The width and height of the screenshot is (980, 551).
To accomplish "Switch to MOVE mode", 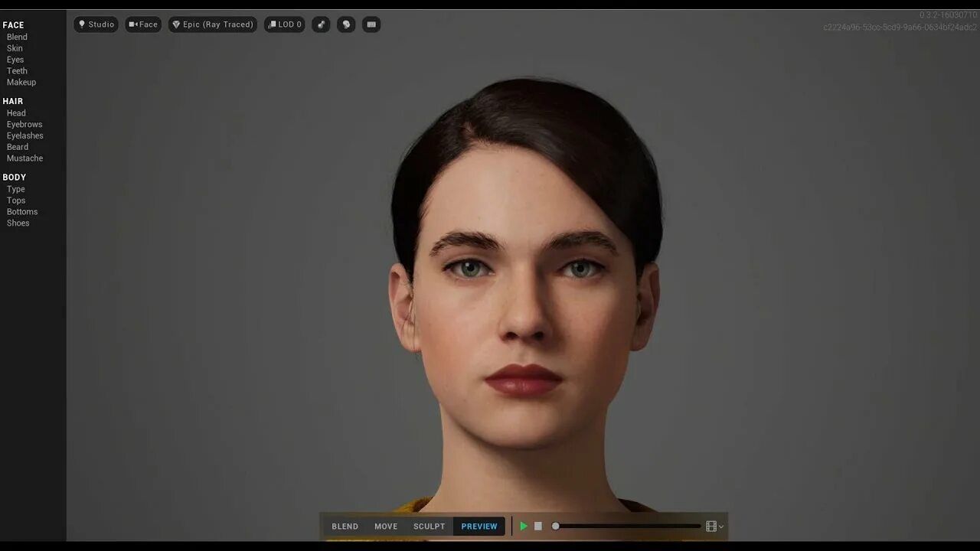I will [x=386, y=527].
